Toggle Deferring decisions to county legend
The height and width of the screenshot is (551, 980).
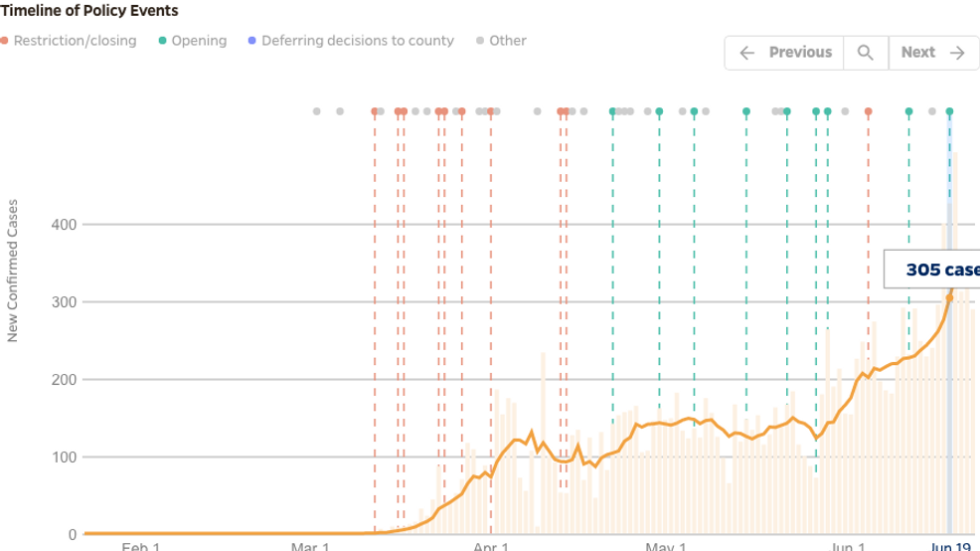click(x=351, y=41)
